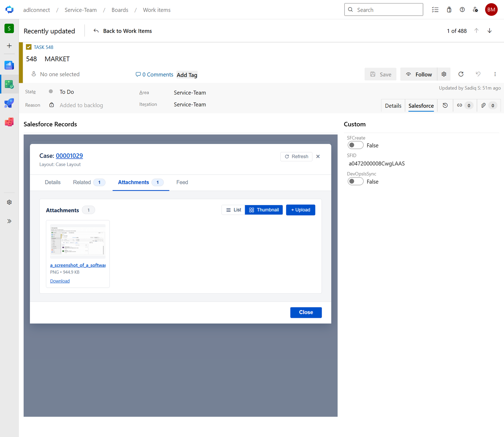504x437 pixels.
Task: Open follow settings gear icon
Action: click(x=444, y=74)
